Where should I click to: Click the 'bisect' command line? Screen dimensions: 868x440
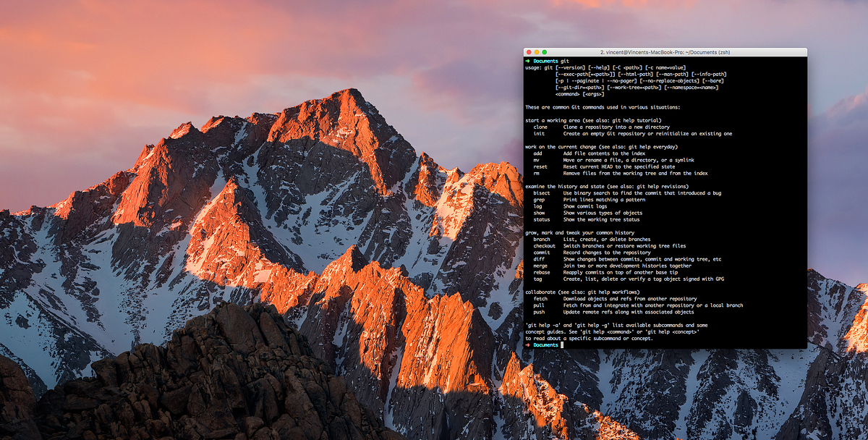(x=542, y=193)
